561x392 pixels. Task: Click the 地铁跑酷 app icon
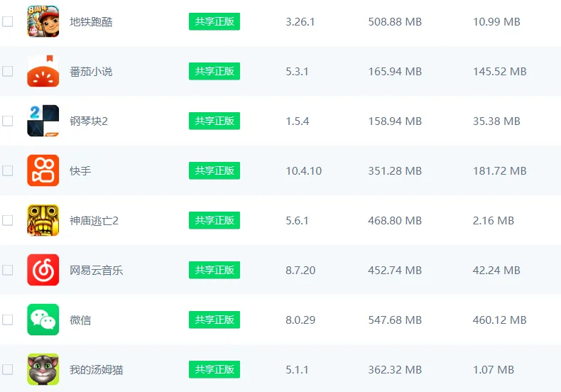point(43,21)
